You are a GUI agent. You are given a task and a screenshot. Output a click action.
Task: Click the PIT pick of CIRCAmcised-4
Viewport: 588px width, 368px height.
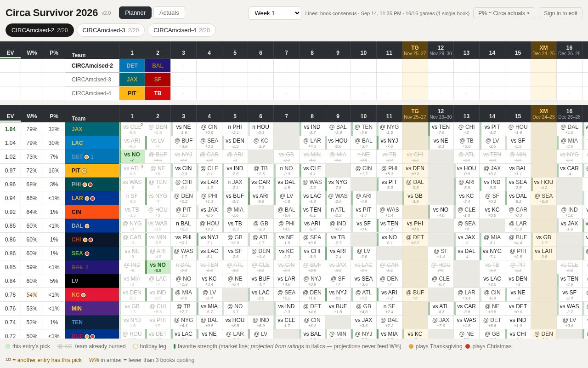pos(132,93)
